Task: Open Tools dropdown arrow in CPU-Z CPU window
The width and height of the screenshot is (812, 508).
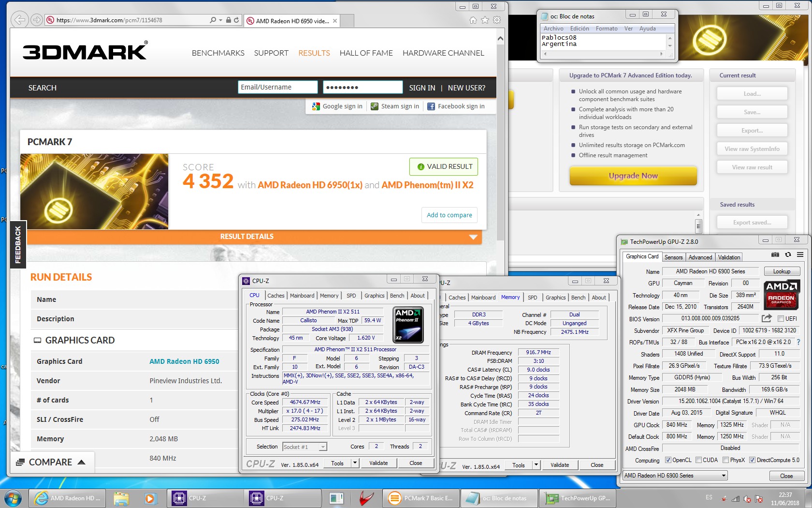Action: pyautogui.click(x=355, y=463)
